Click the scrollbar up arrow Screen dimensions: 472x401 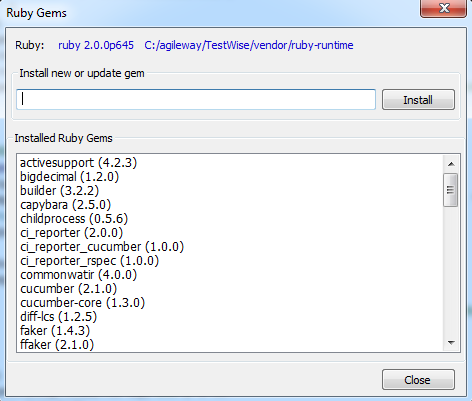pyautogui.click(x=451, y=164)
